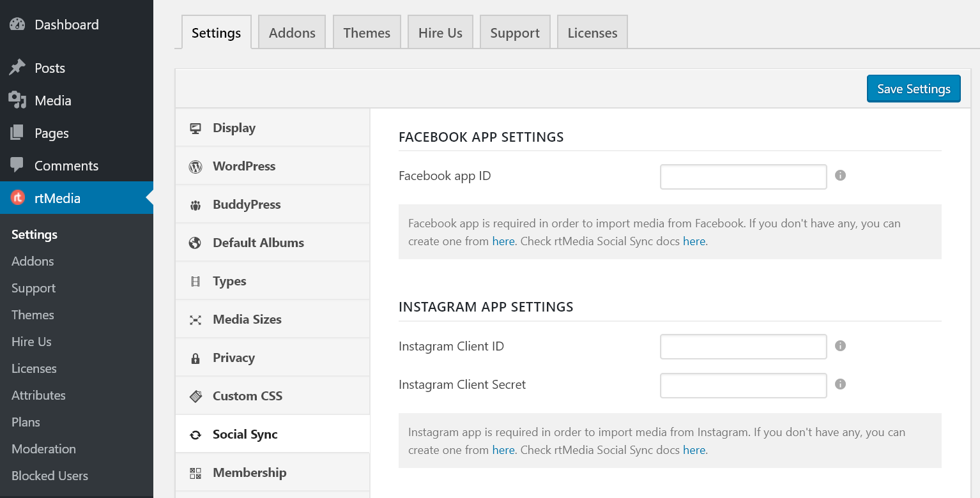980x498 pixels.
Task: Click the Save Settings button
Action: click(x=913, y=89)
